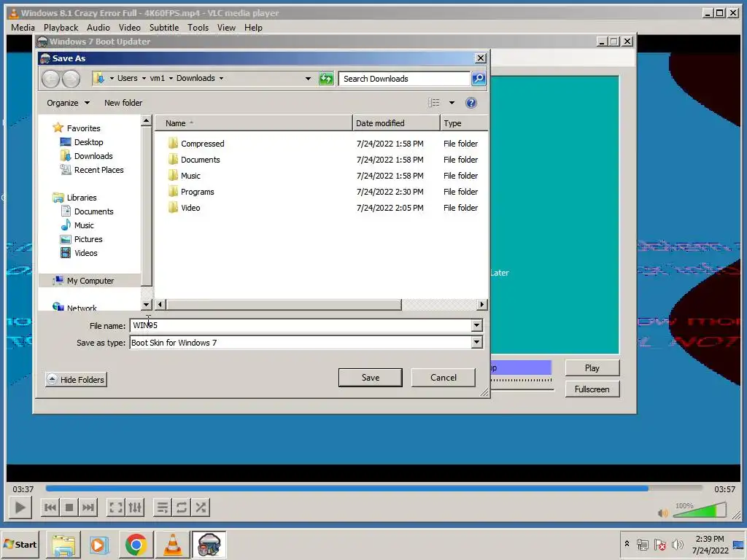Refresh the Downloads folder view
Screen dimensions: 747x560
coord(326,79)
